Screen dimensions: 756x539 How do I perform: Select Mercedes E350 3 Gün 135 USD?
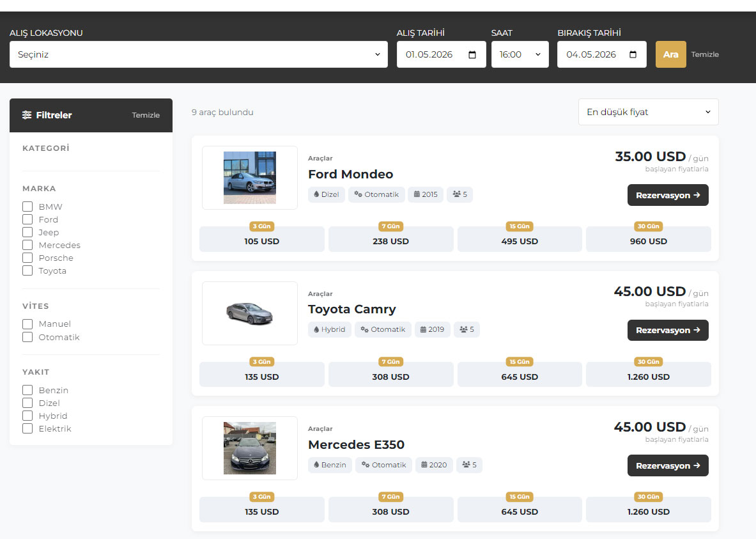262,510
